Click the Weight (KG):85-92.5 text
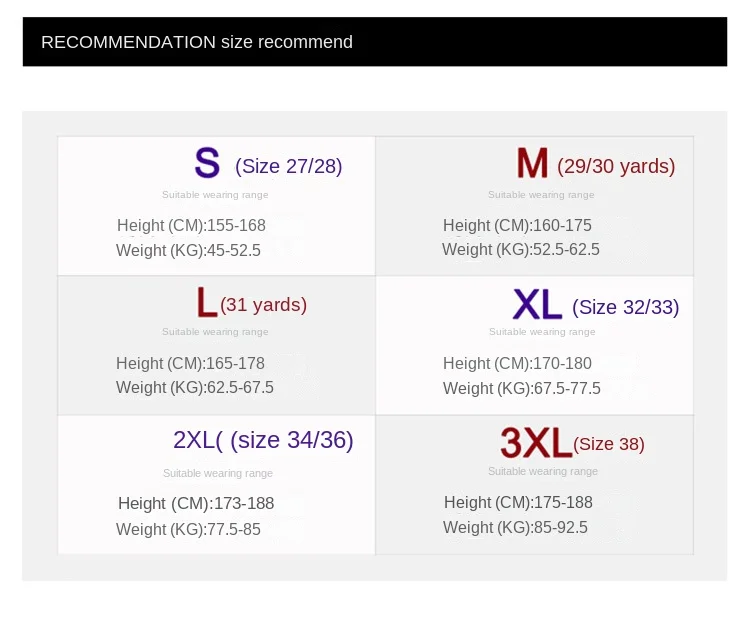Viewport: 750px width, 619px height. 515,527
